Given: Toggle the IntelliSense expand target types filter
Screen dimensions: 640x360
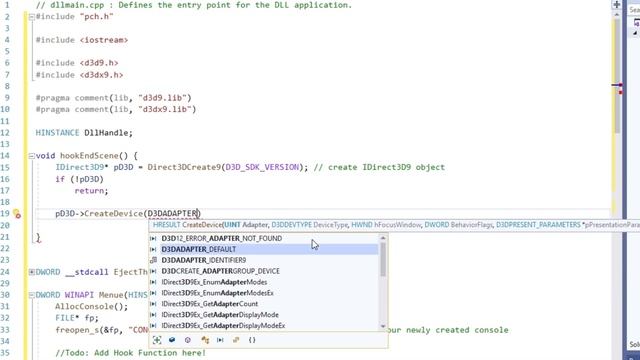Looking at the screenshot, I should pyautogui.click(x=157, y=340).
